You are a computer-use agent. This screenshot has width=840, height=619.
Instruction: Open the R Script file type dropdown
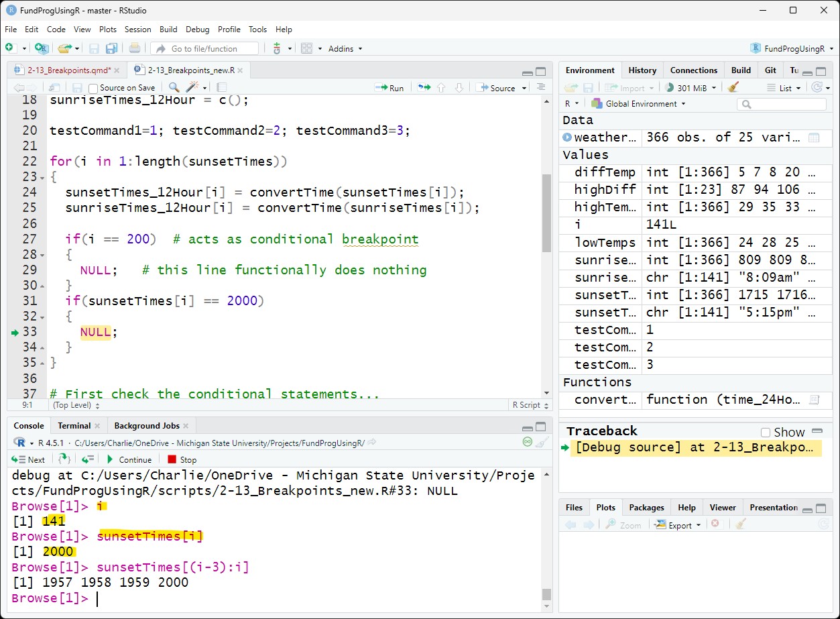click(531, 405)
